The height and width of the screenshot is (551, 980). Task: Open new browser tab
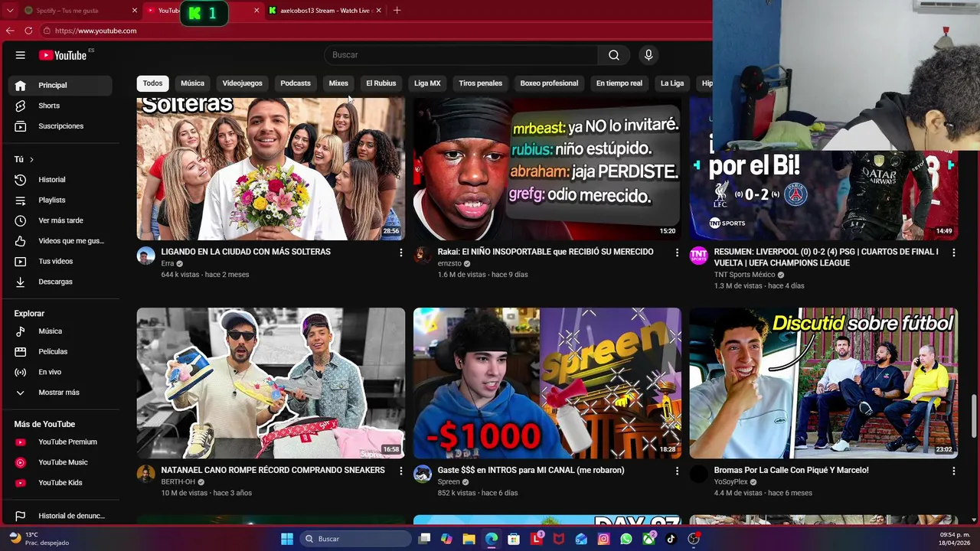397,11
